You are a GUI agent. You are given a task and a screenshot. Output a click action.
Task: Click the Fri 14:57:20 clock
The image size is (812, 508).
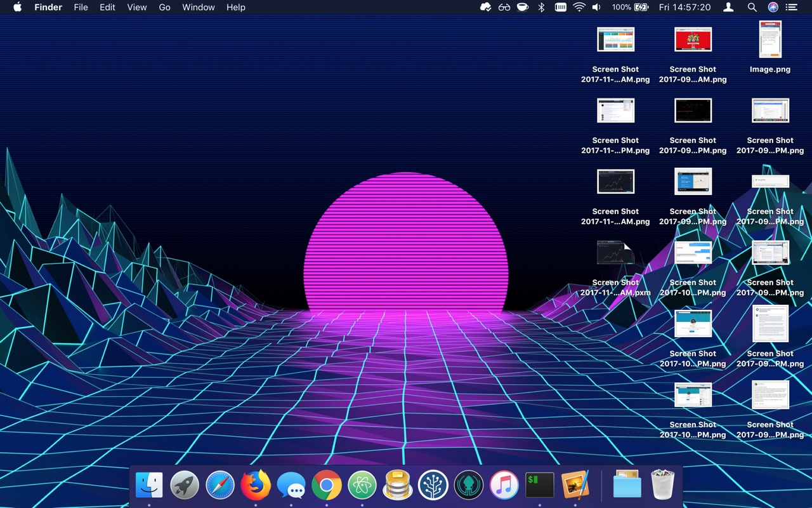tap(684, 8)
